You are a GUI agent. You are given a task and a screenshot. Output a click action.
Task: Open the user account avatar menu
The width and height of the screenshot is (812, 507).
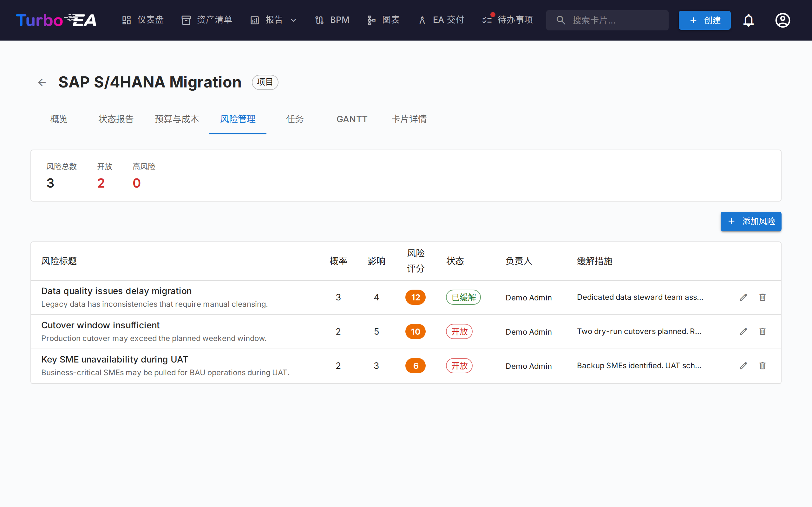coord(782,21)
